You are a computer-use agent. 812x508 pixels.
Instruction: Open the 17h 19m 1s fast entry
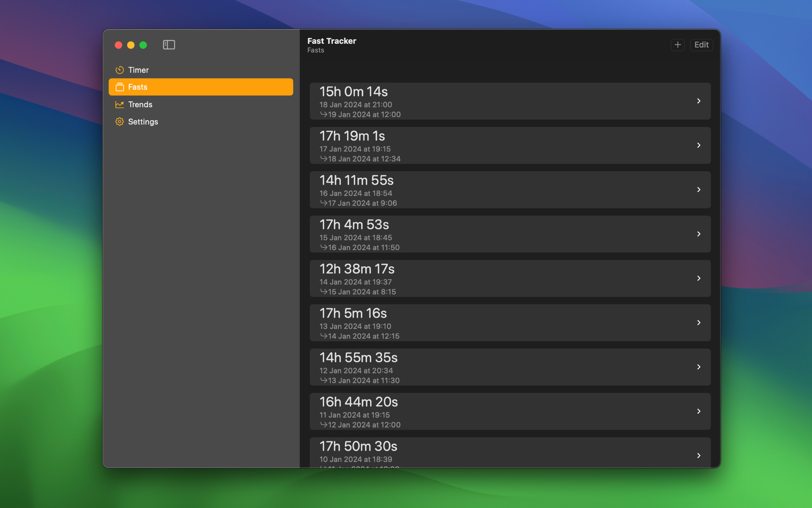tap(510, 145)
